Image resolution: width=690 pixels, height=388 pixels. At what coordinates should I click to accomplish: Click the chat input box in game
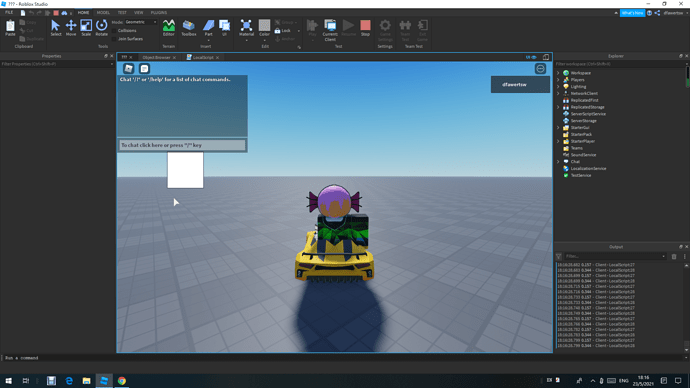coord(182,145)
